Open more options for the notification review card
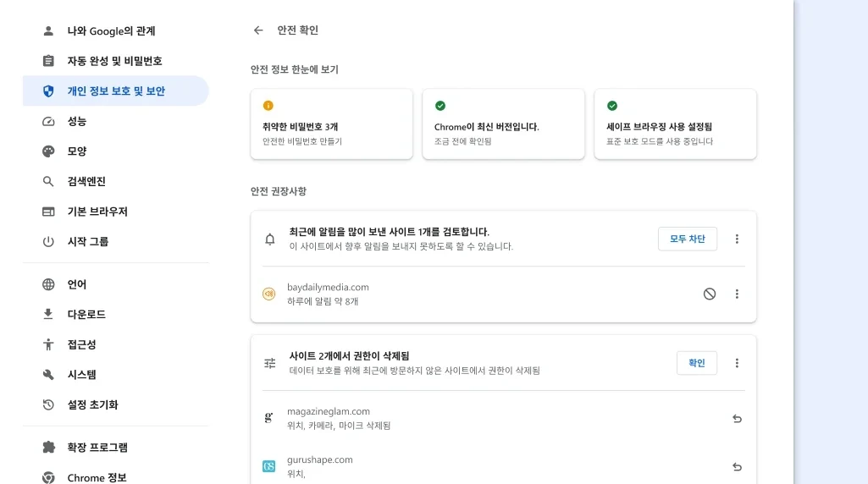Viewport: 868px width, 484px height. (x=737, y=239)
